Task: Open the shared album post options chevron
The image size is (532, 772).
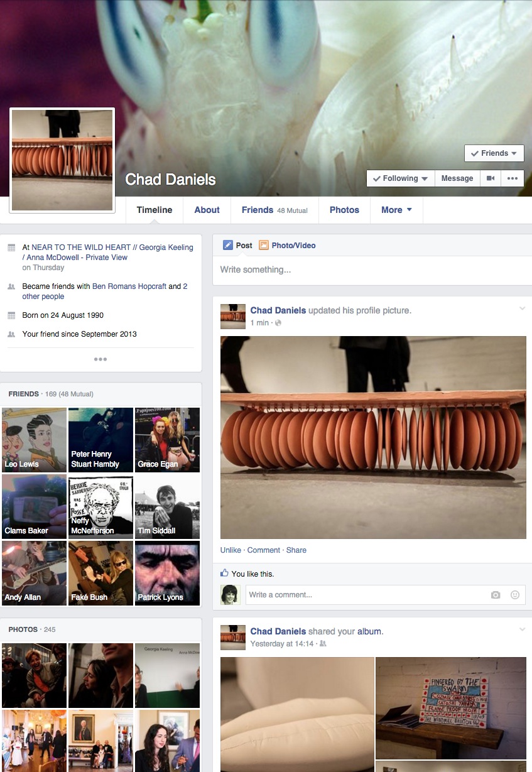Action: click(521, 629)
